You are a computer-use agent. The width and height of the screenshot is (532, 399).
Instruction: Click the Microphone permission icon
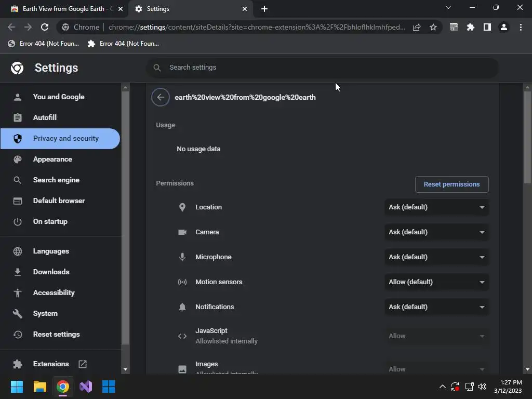click(x=182, y=257)
